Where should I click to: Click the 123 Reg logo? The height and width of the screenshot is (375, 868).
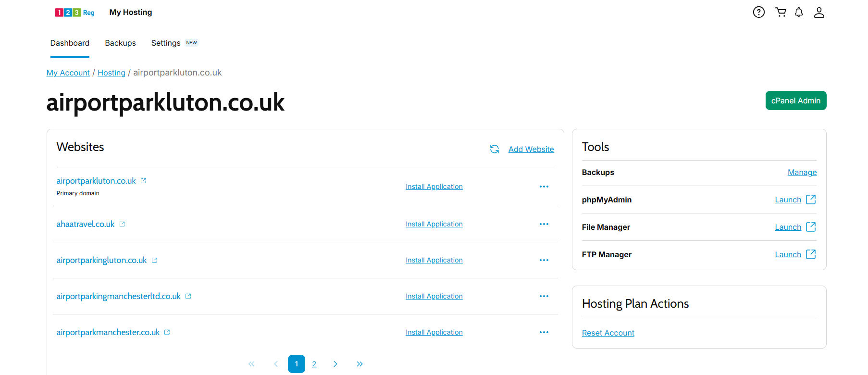[74, 12]
